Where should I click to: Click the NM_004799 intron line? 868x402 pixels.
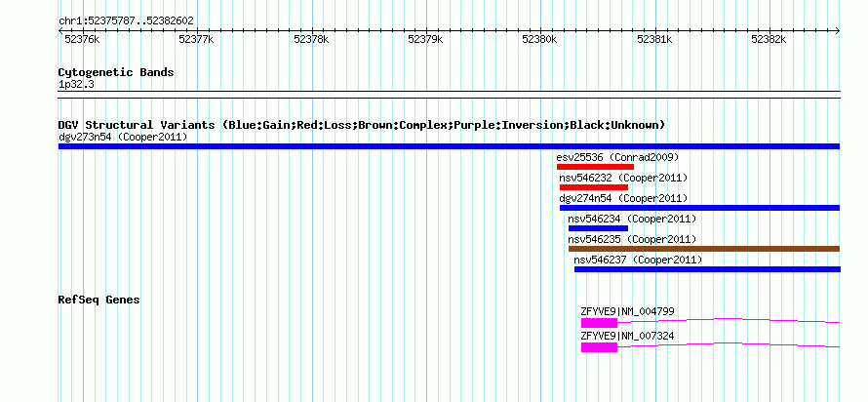tap(729, 320)
